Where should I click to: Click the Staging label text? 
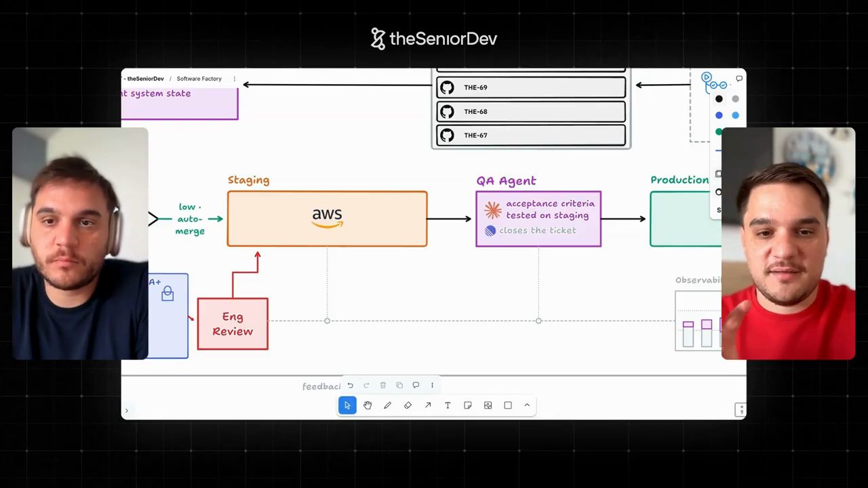point(248,180)
